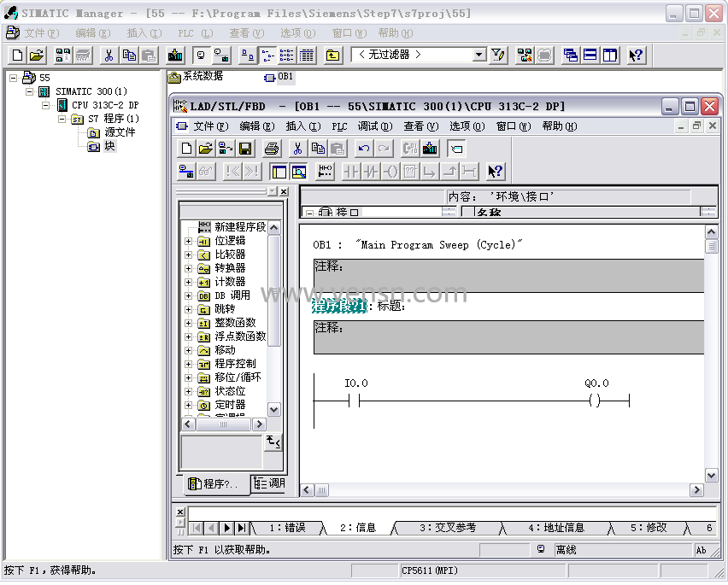Insert new network icon in LAD toolbar
Image resolution: width=728 pixels, height=585 pixels.
[x=325, y=173]
